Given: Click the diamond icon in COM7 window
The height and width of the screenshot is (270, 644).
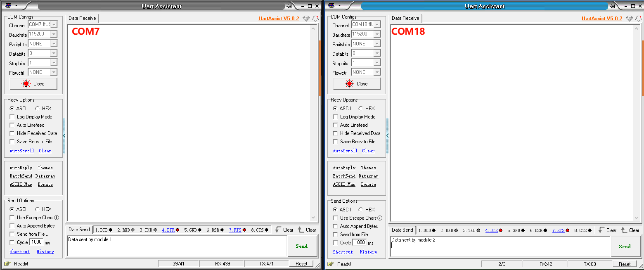Looking at the screenshot, I should 306,19.
